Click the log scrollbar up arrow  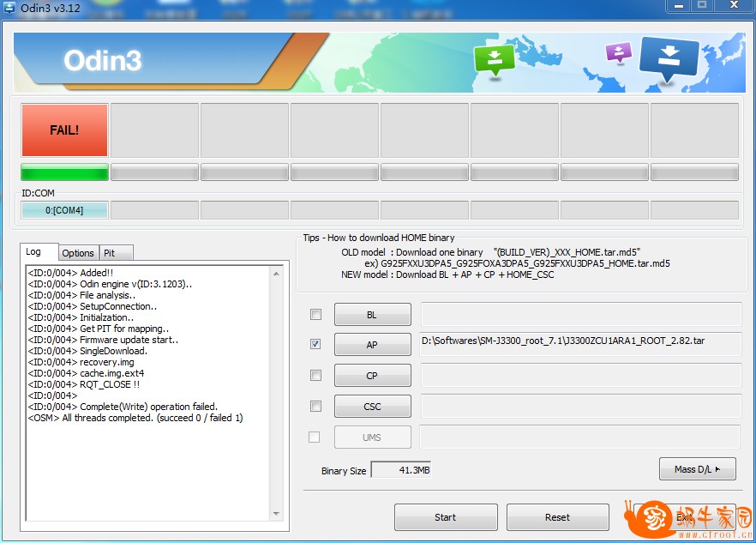pos(276,274)
